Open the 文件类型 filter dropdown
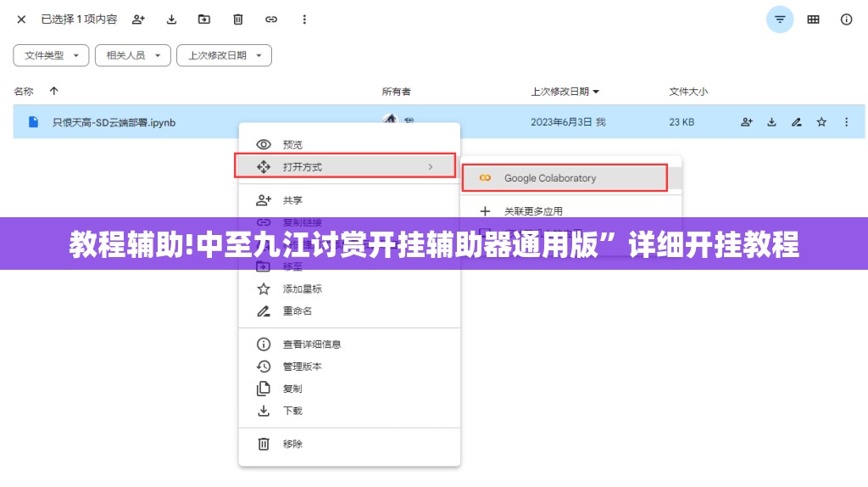Image resolution: width=868 pixels, height=487 pixels. pos(51,55)
